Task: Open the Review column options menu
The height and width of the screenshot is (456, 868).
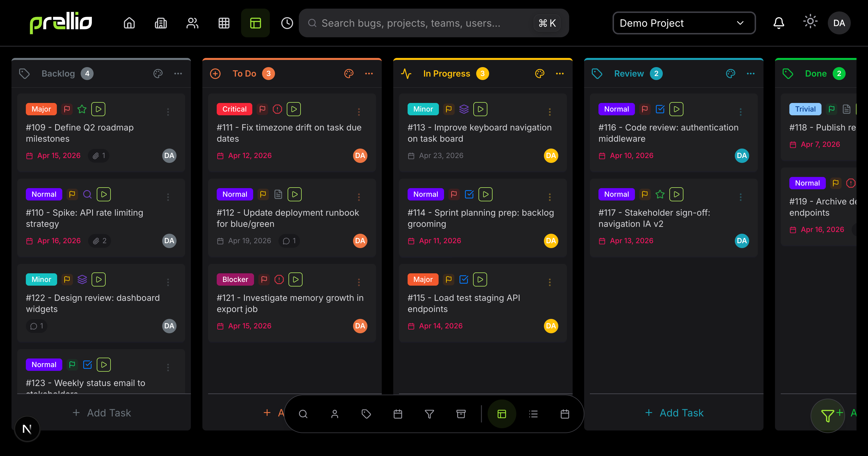Action: [751, 74]
